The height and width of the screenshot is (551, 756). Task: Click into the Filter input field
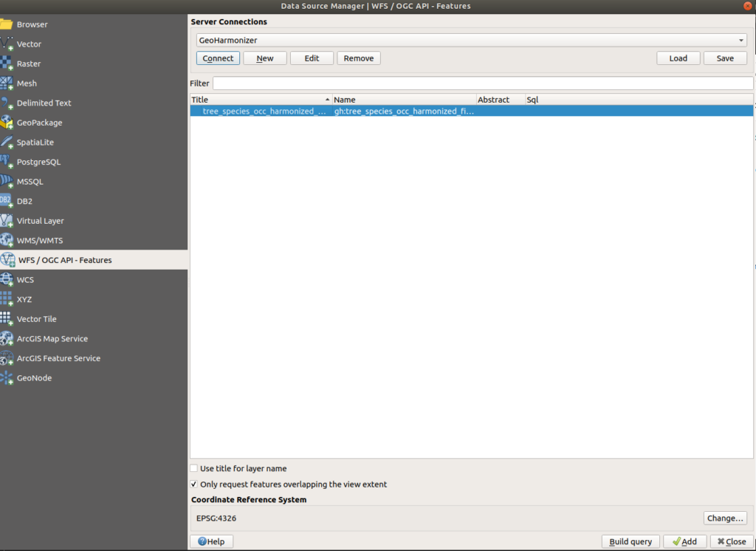pos(483,83)
